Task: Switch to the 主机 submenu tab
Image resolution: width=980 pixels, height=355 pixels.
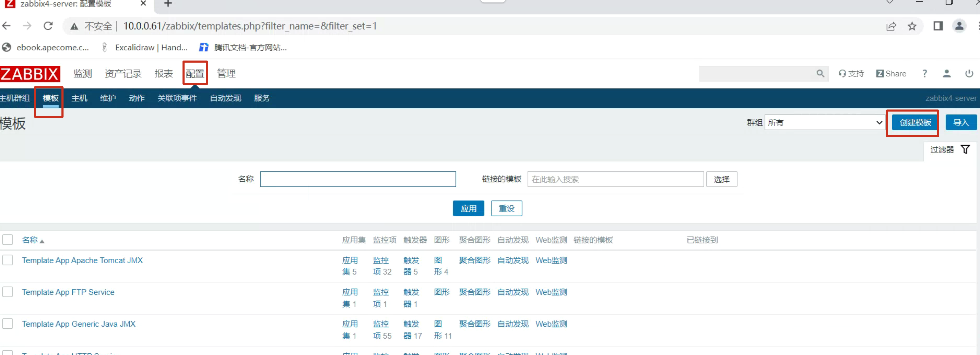Action: click(79, 98)
